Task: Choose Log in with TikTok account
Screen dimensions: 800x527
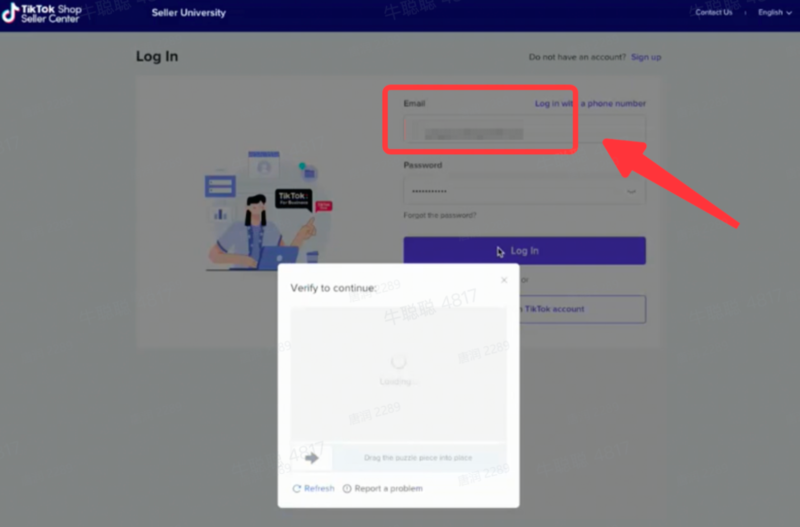Action: 580,309
